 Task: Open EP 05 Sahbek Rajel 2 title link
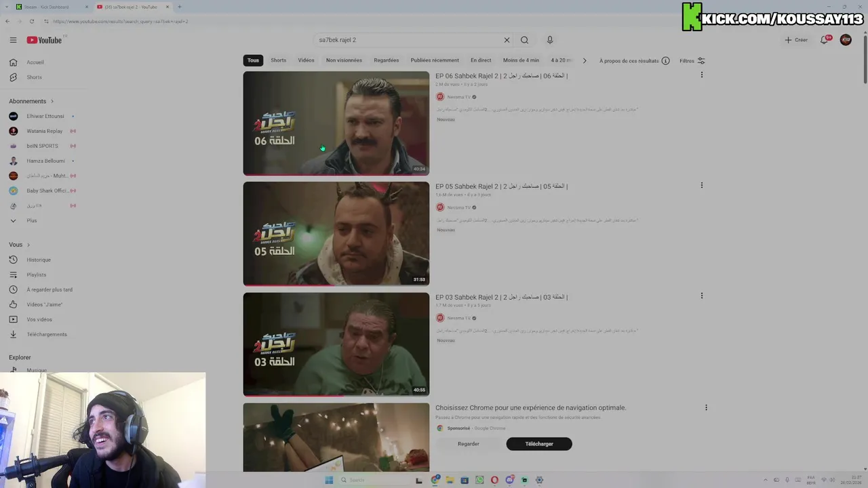coord(502,186)
